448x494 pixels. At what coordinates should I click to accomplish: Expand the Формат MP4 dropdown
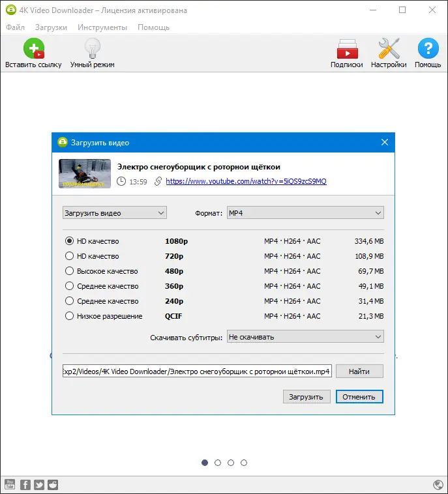click(305, 213)
